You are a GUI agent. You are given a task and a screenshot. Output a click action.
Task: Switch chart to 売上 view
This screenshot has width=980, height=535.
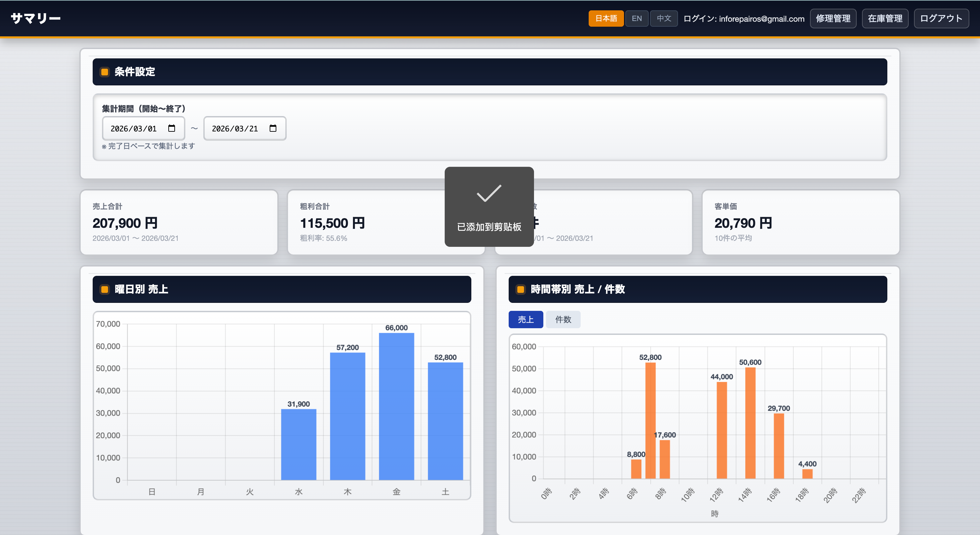pos(525,320)
